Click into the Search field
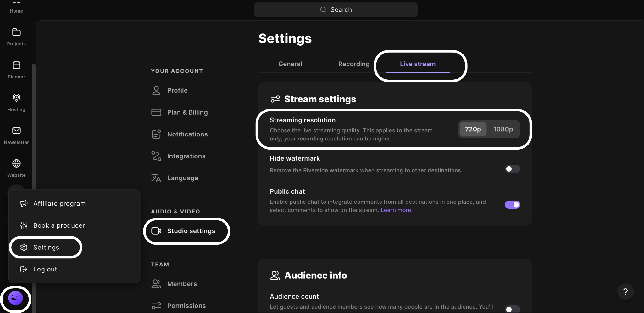Viewport: 644px width, 313px height. point(336,10)
